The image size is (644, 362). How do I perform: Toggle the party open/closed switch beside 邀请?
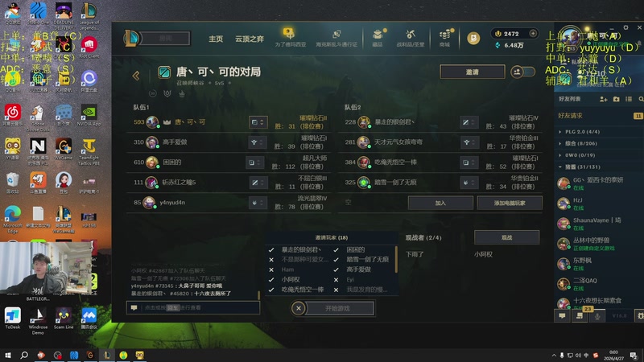(x=522, y=72)
